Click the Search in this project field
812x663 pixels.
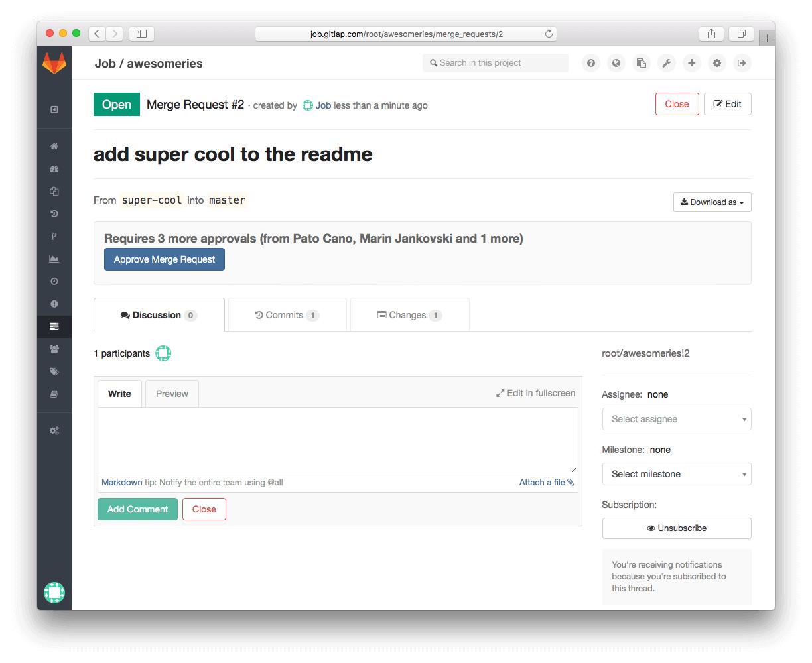point(496,63)
